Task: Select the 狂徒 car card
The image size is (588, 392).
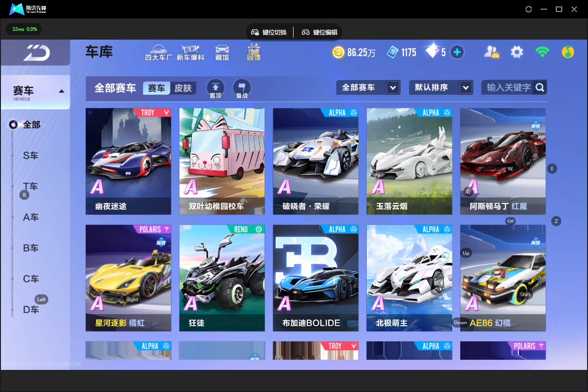Action: (222, 278)
